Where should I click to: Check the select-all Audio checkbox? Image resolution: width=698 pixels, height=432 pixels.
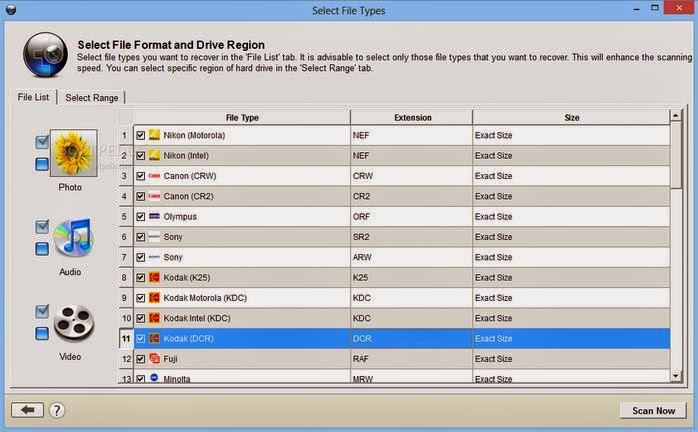tap(42, 227)
